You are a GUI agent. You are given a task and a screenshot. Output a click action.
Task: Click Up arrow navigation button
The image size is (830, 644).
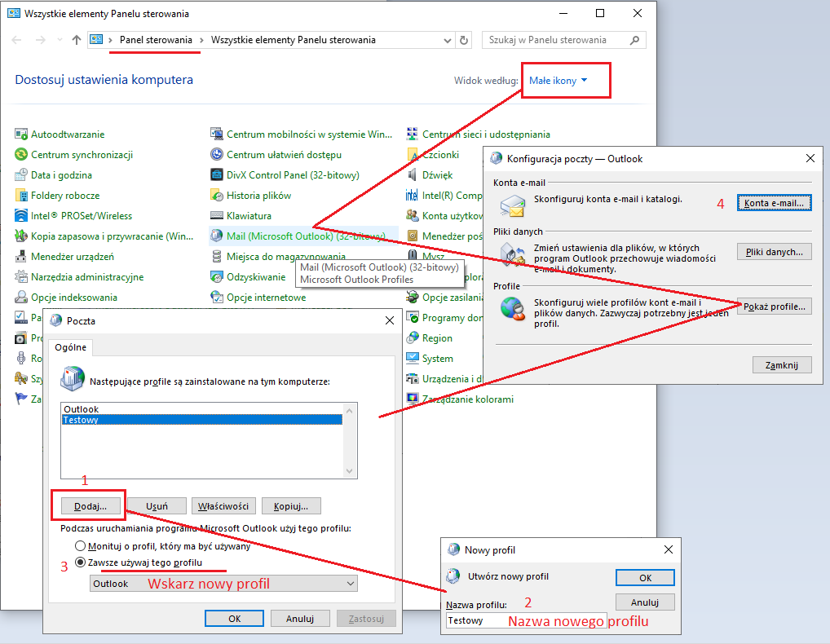(x=77, y=40)
